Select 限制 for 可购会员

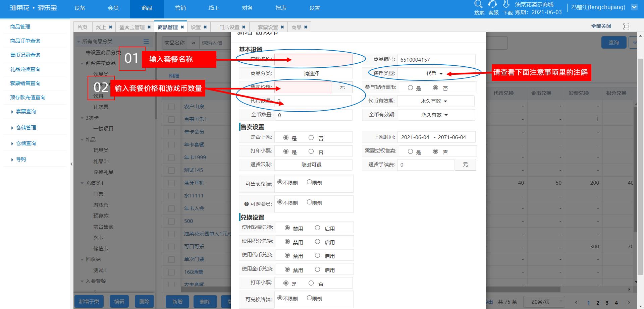[310, 202]
